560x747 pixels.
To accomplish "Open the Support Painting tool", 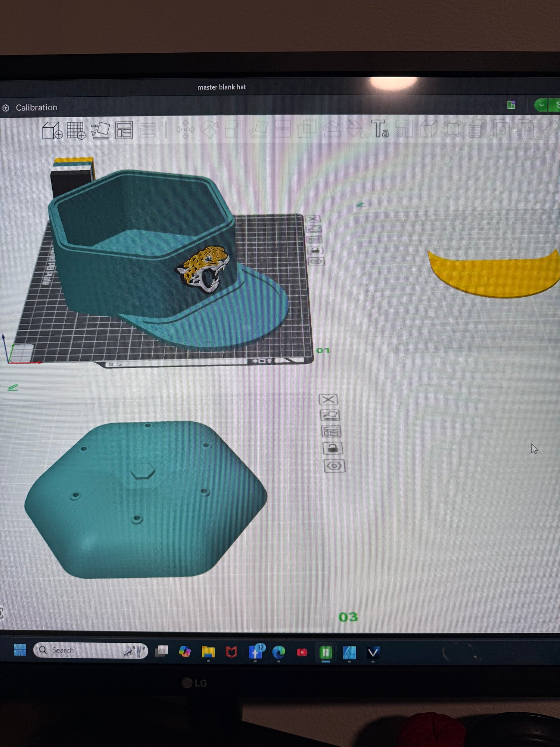I will click(x=331, y=129).
